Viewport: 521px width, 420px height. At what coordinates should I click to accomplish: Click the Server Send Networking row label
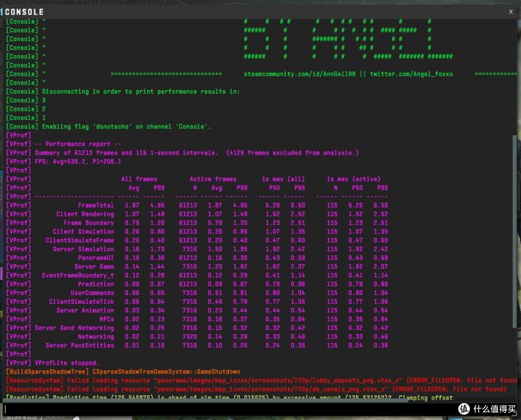click(74, 328)
